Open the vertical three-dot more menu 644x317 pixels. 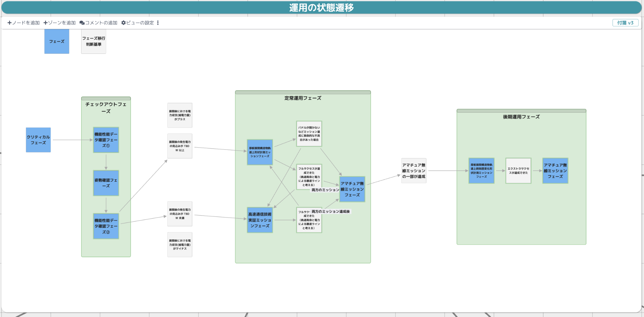[x=158, y=23]
